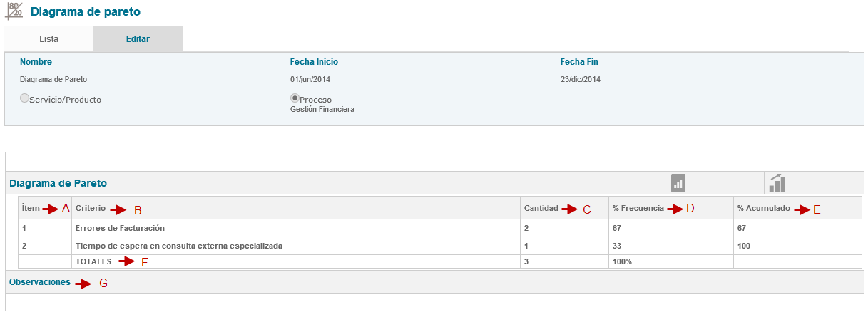Click the Criterio column header
Viewport: 868px width, 327px height.
pyautogui.click(x=90, y=209)
